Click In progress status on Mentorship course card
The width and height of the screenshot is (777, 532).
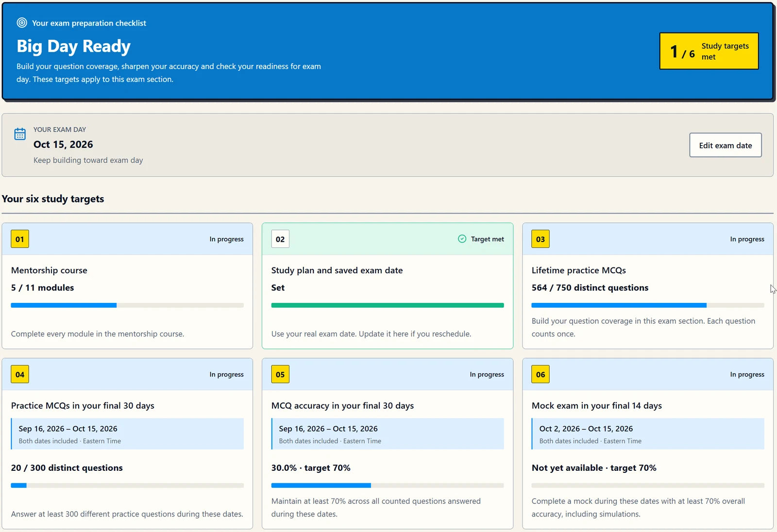[227, 239]
